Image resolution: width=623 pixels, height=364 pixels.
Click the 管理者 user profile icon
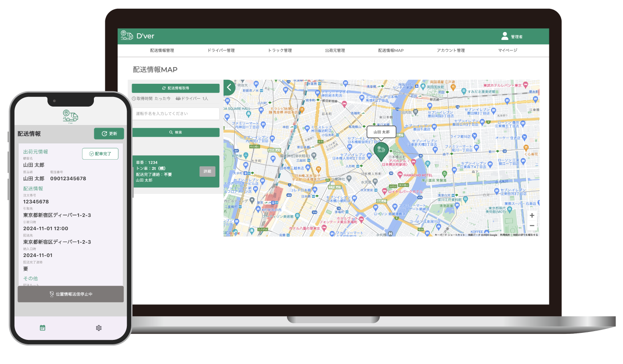click(505, 36)
